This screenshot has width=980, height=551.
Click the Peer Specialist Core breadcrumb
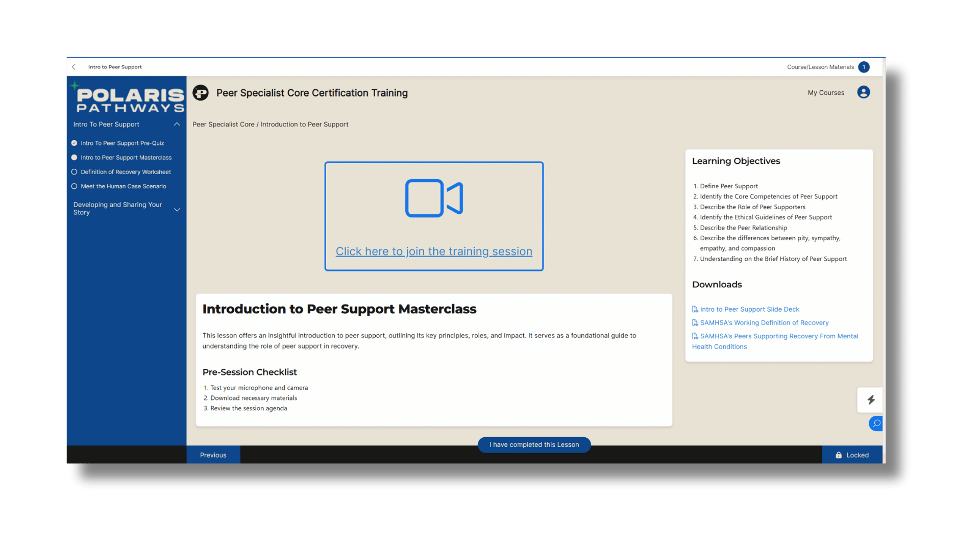tap(223, 124)
